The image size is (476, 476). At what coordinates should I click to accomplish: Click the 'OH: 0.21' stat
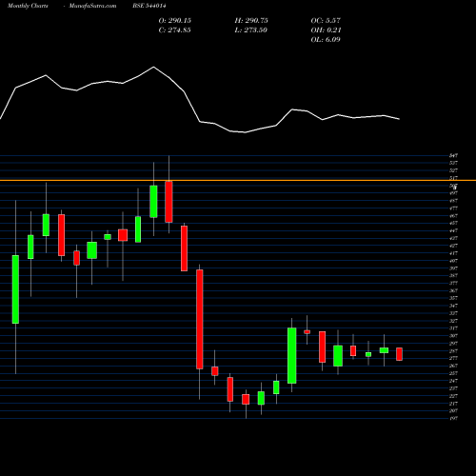point(326,30)
